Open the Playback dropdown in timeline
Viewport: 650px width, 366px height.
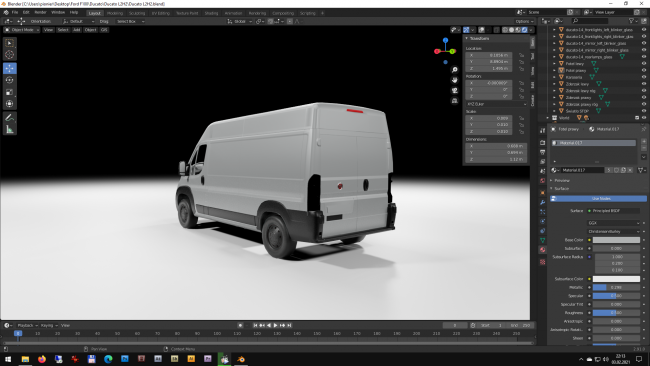point(27,325)
